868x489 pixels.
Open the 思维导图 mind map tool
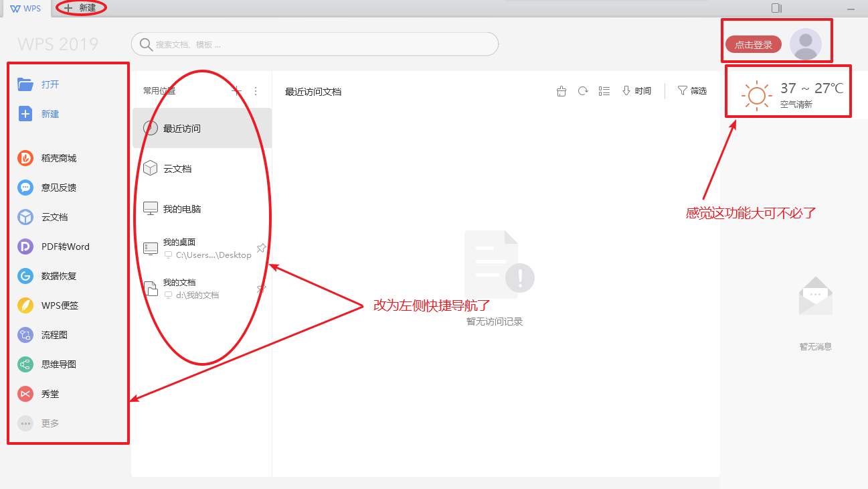point(25,364)
